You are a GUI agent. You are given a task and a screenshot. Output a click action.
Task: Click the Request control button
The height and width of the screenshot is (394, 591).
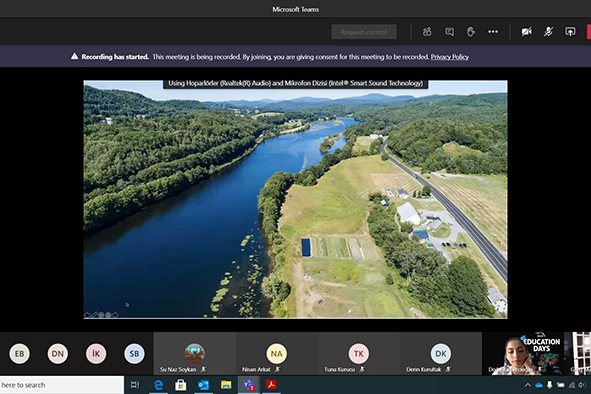364,32
